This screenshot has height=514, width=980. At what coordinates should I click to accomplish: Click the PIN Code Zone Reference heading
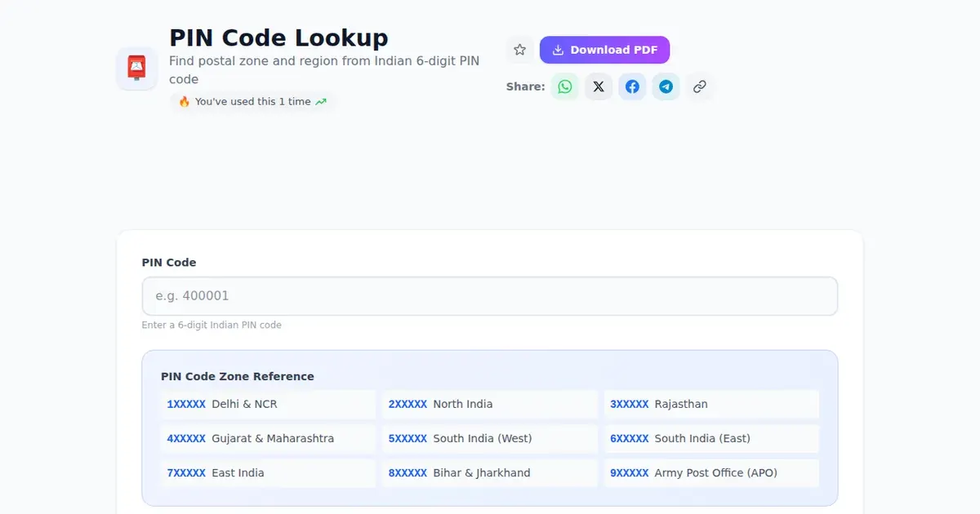(x=238, y=376)
